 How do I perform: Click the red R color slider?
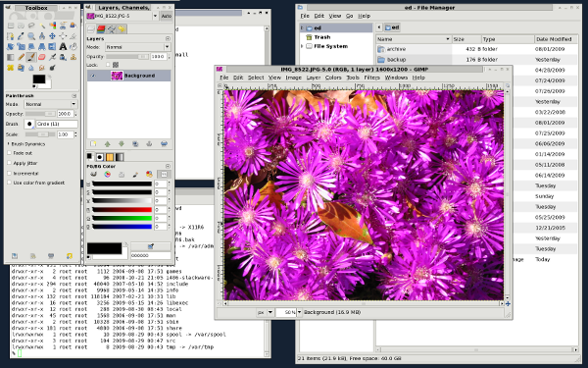tap(122, 210)
